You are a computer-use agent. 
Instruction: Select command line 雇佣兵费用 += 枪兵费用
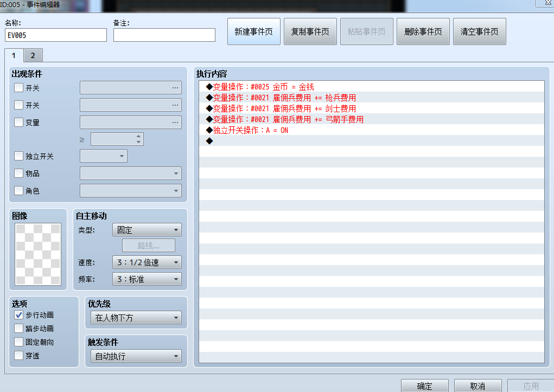371,98
